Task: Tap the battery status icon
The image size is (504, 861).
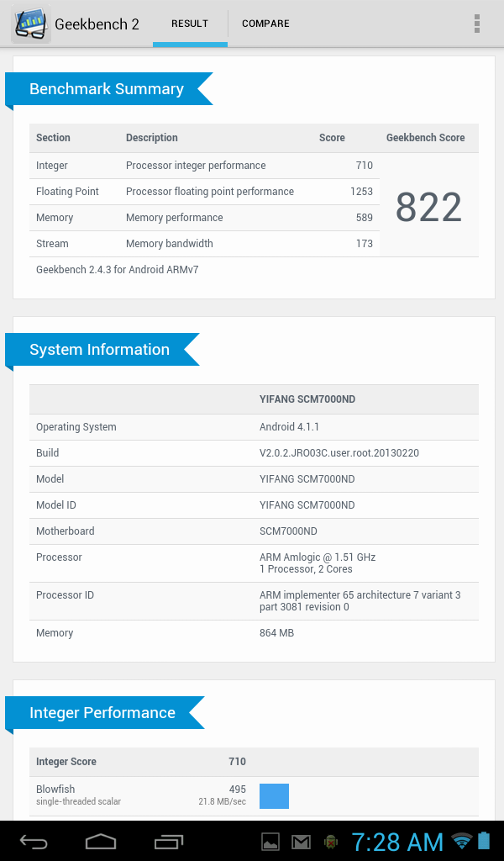Action: point(484,841)
